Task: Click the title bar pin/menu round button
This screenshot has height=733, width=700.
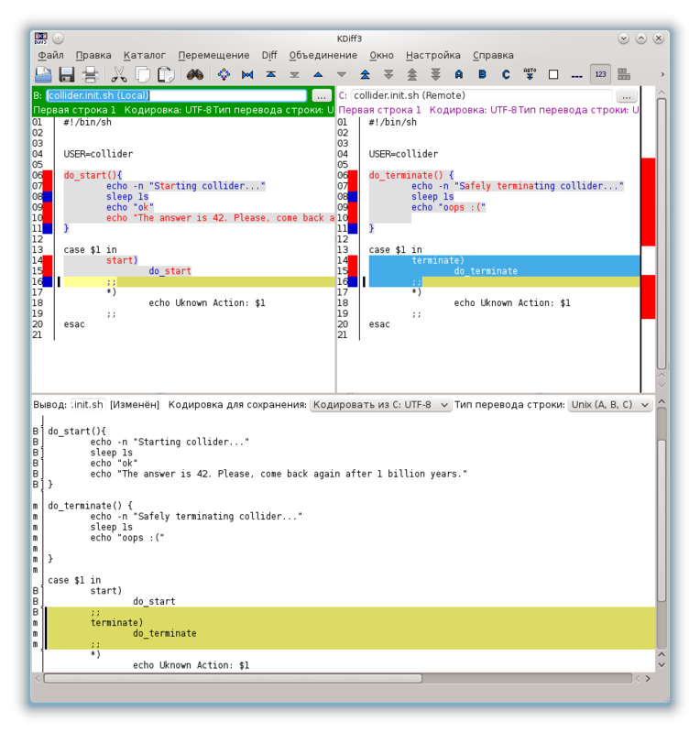Action: point(58,38)
